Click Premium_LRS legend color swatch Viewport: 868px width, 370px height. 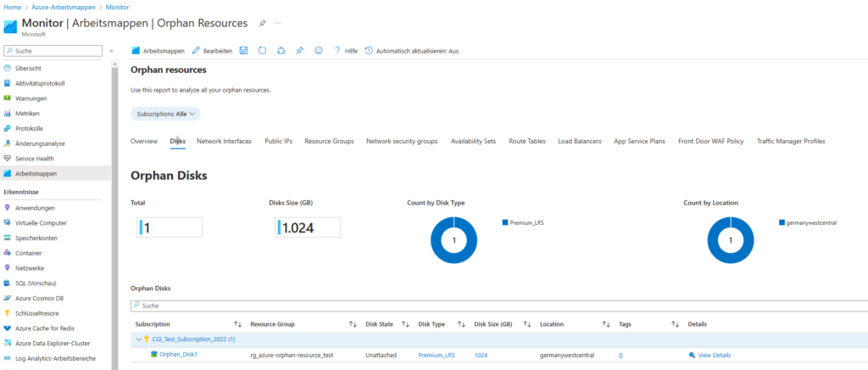coord(505,222)
